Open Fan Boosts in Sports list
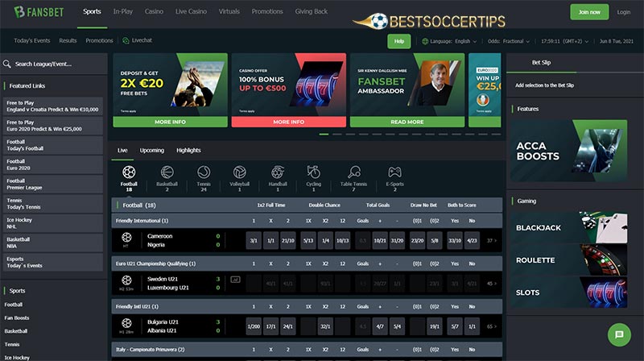The image size is (644, 361). [x=17, y=317]
